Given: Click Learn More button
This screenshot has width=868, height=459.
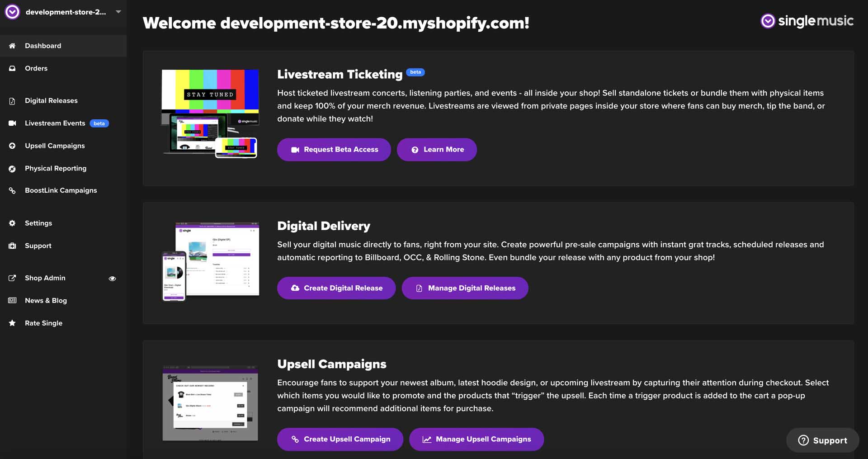Looking at the screenshot, I should click(x=437, y=150).
